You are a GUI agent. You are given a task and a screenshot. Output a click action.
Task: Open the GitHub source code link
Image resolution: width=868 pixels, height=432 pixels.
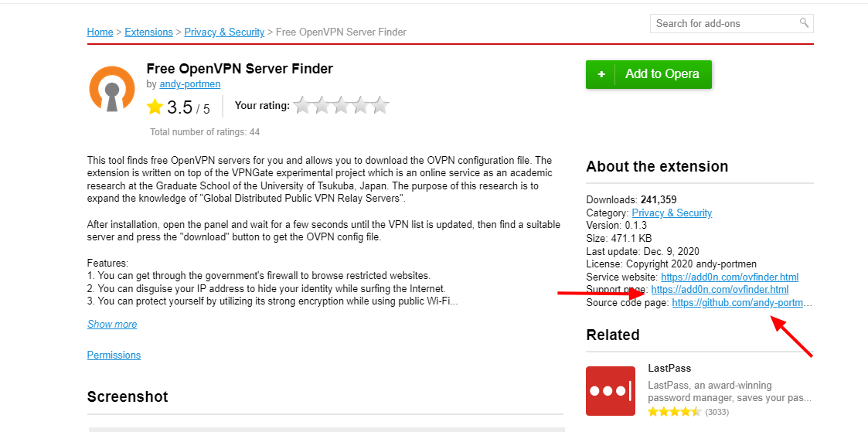coord(742,303)
